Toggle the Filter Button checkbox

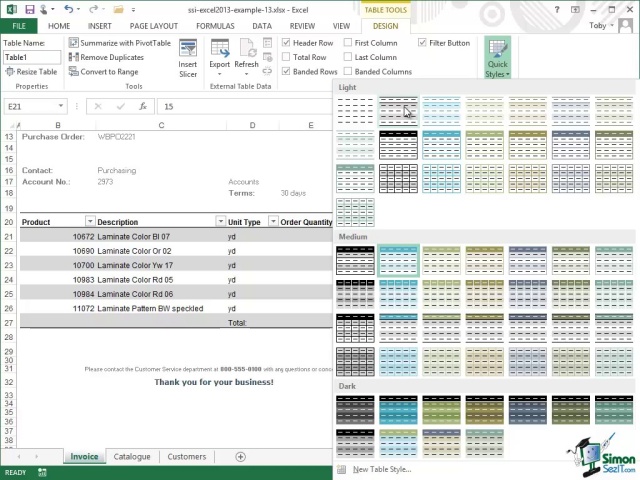(422, 43)
